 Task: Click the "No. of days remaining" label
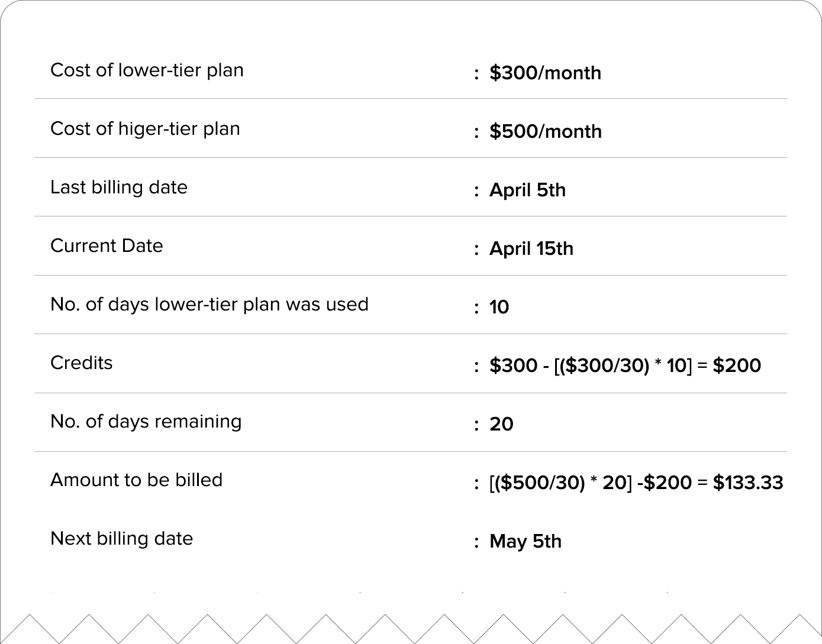point(146,422)
